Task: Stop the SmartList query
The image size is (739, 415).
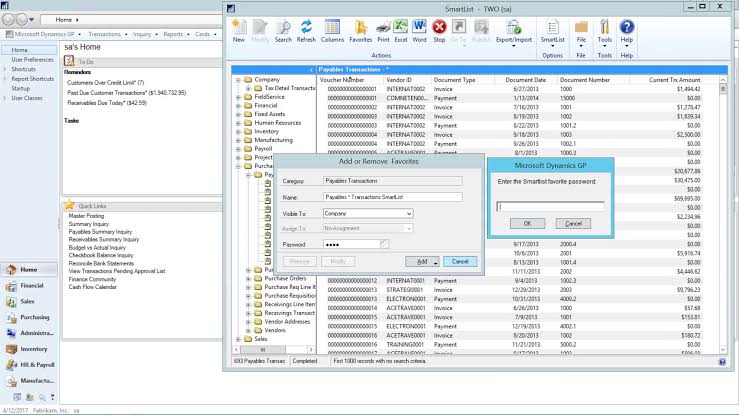Action: click(x=439, y=31)
